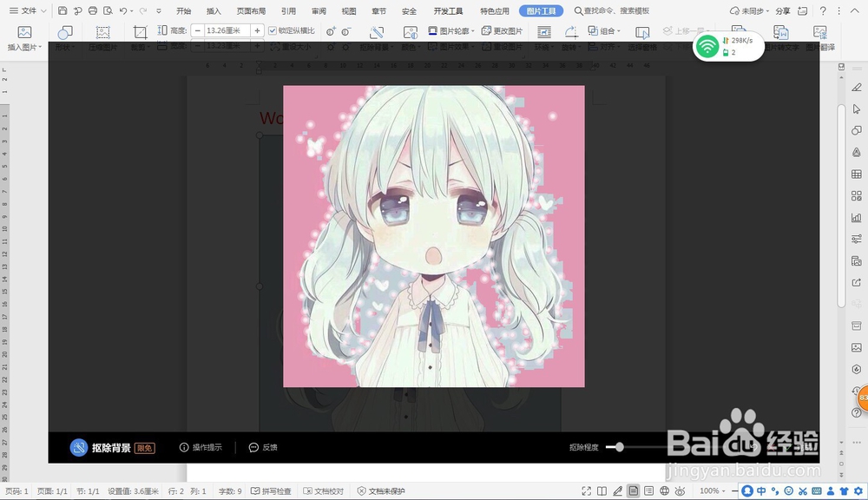Image resolution: width=868 pixels, height=500 pixels.
Task: Click the cursor select icon in right sidebar
Action: point(857,109)
